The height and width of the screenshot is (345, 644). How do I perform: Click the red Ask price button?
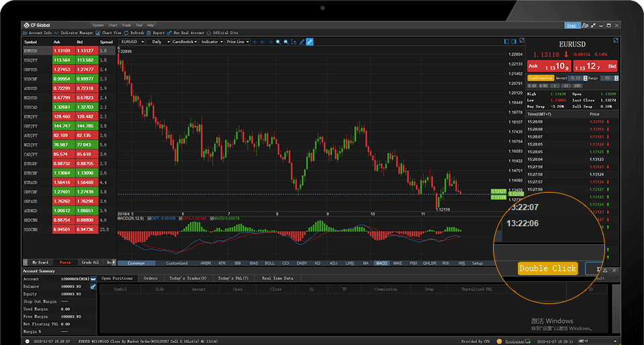tap(549, 66)
